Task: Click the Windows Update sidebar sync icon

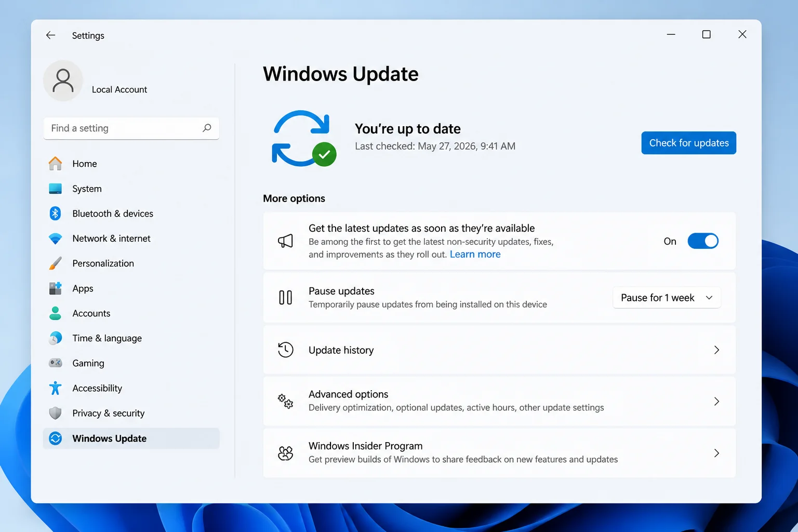Action: [56, 438]
